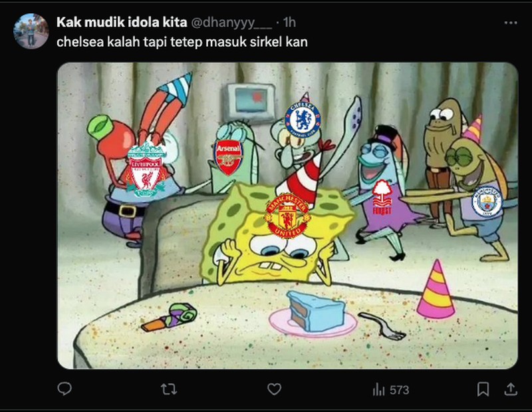Click the username Kak mudik idola kita
The height and width of the screenshot is (412, 532).
click(120, 21)
